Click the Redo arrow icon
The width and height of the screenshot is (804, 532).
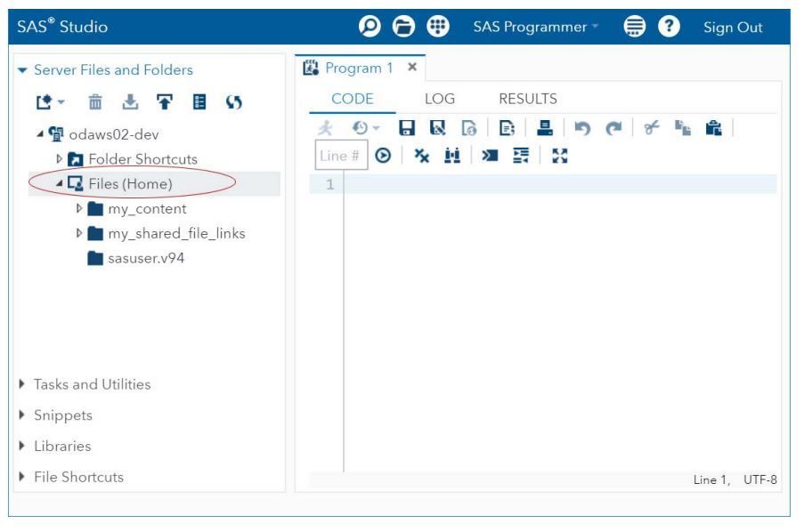pyautogui.click(x=613, y=127)
